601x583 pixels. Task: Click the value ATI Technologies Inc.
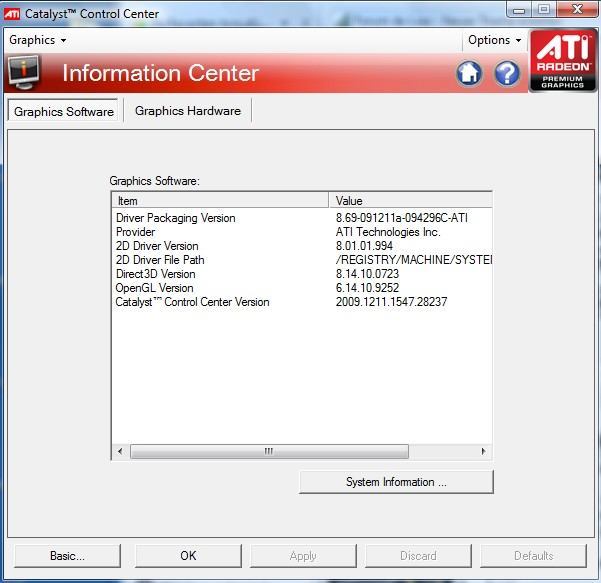(x=388, y=232)
